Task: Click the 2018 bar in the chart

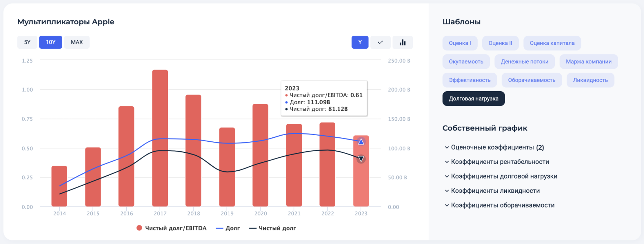Action: tap(193, 151)
